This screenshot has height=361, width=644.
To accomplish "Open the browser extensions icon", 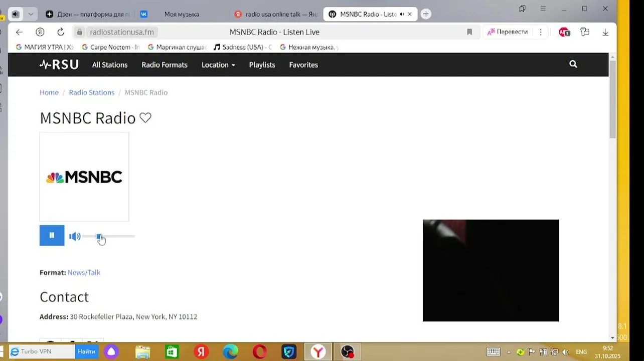I will click(x=585, y=32).
